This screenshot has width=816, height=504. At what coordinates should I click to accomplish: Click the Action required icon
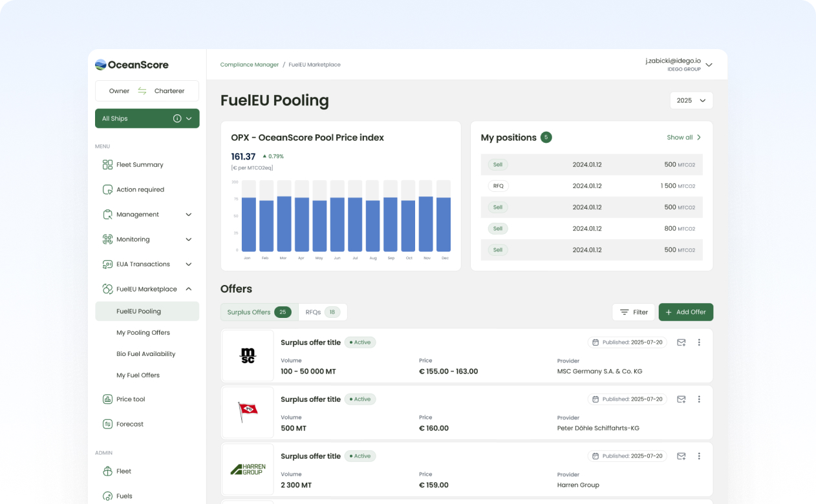(x=107, y=190)
